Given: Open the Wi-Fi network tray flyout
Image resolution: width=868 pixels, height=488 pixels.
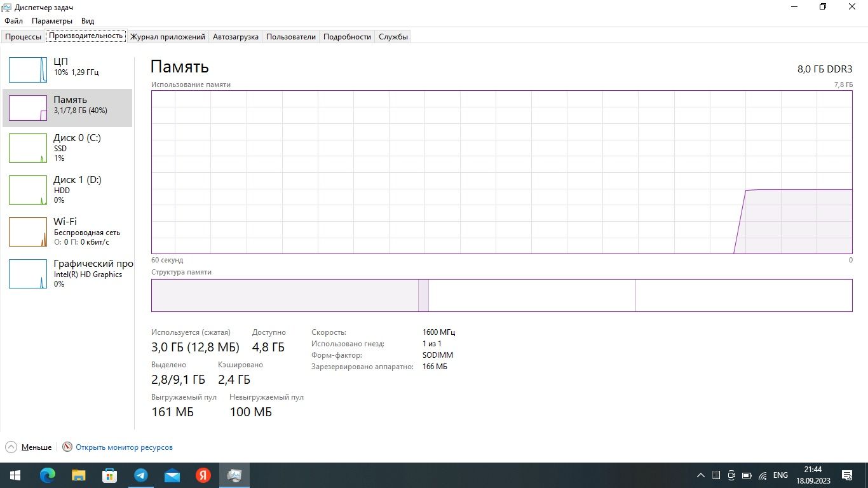Looking at the screenshot, I should (x=763, y=475).
